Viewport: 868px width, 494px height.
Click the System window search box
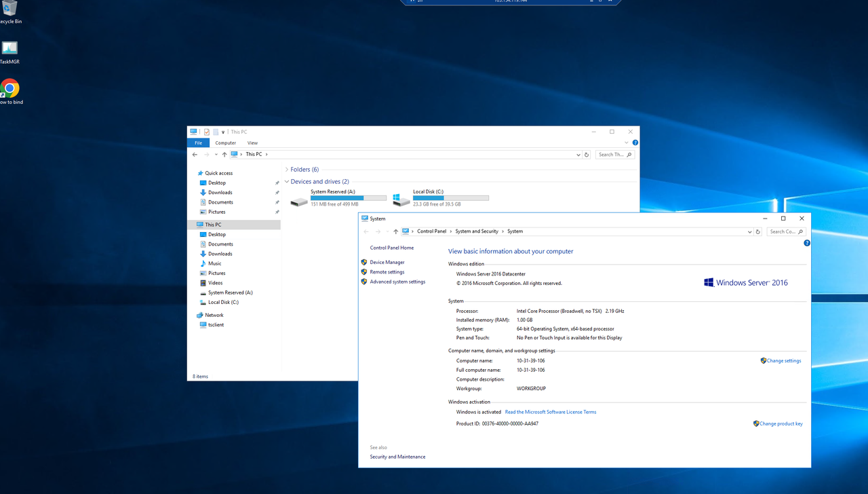(x=787, y=231)
